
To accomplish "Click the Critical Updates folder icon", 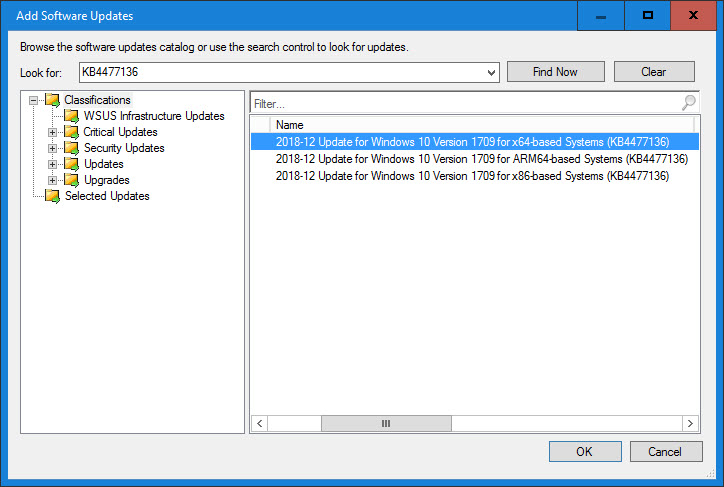I will coord(71,132).
